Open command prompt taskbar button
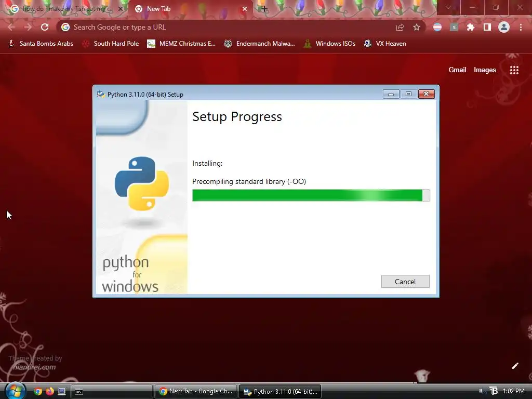The image size is (532, 399). coord(111,392)
